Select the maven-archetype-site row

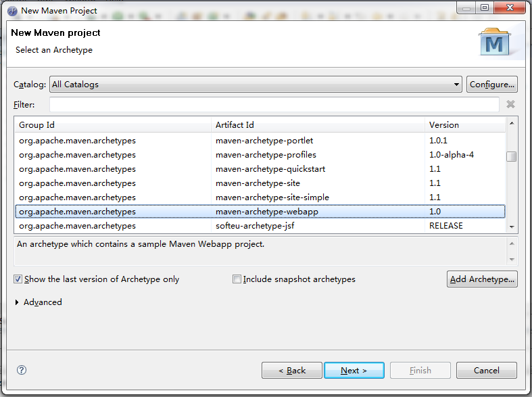coord(260,183)
